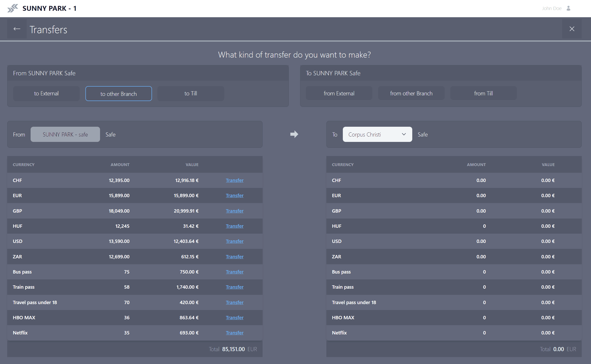This screenshot has width=591, height=364.
Task: Transfer the GBP currency
Action: [235, 211]
